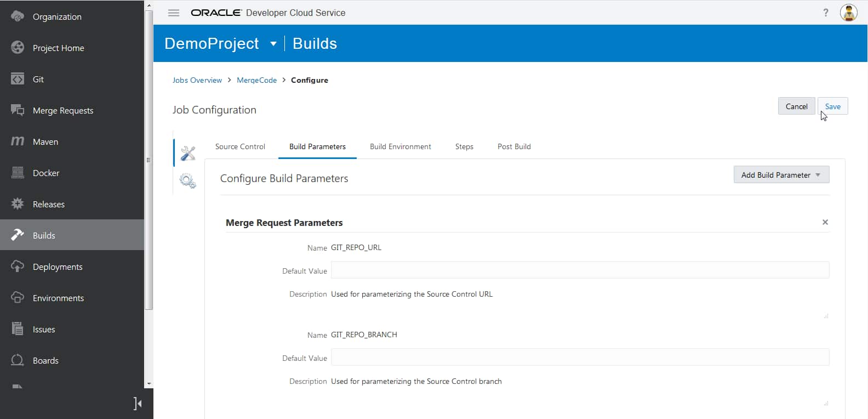Viewport: 868px width, 419px height.
Task: Expand the DemoProject dropdown arrow
Action: tap(273, 44)
